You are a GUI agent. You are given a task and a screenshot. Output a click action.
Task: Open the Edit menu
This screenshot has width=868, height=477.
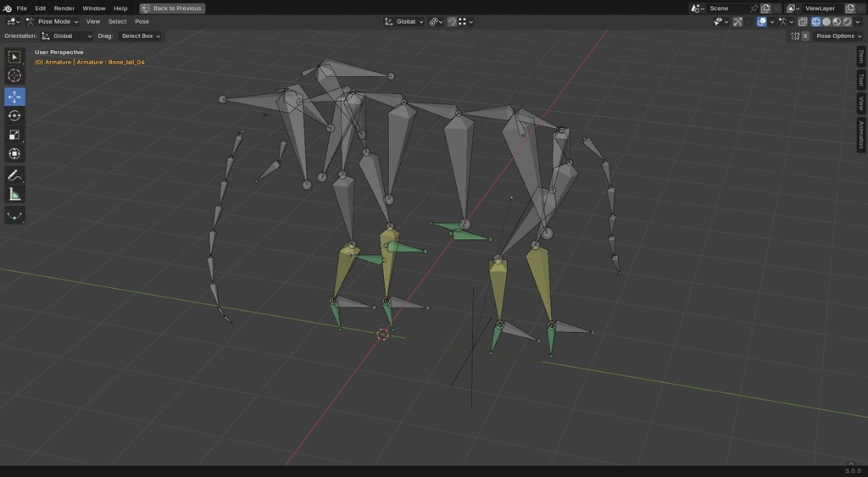[x=41, y=8]
